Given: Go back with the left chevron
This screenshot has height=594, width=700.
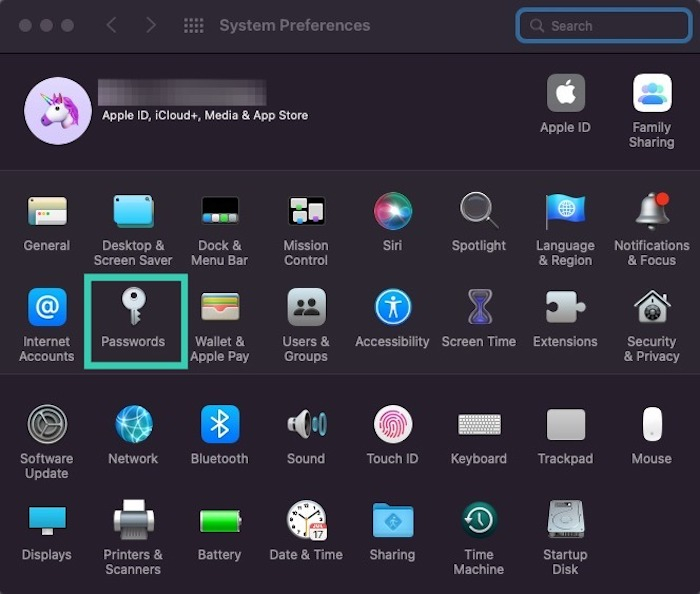Looking at the screenshot, I should [112, 25].
